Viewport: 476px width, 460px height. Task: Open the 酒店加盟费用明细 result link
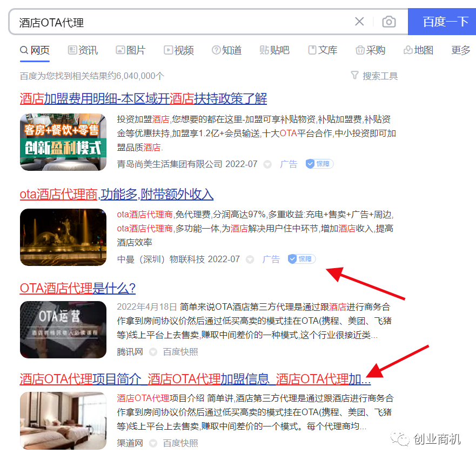coord(143,99)
